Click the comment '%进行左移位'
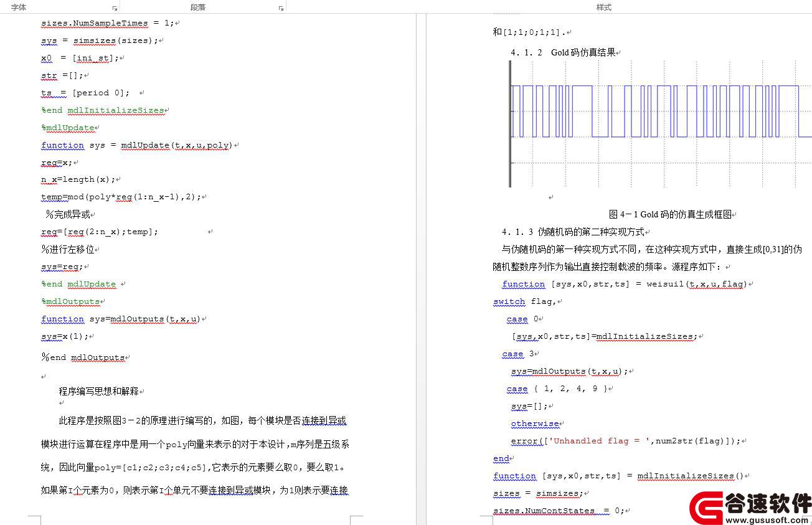 click(x=68, y=249)
